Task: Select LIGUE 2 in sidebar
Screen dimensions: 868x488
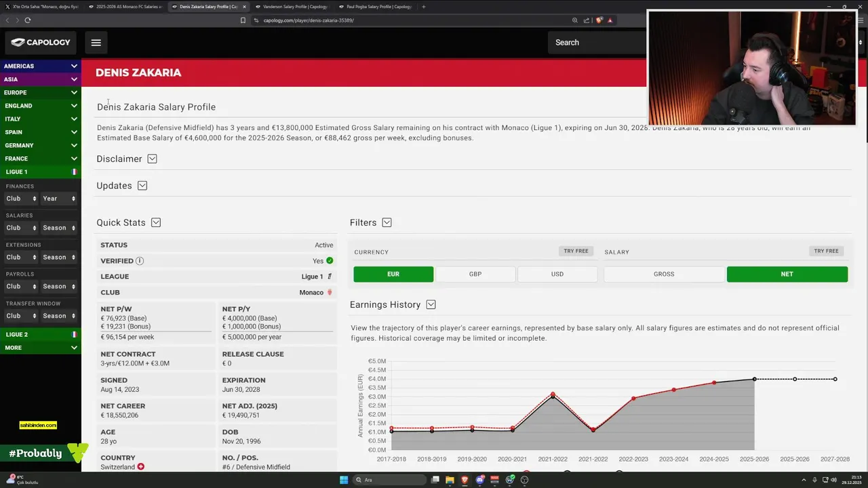Action: point(41,335)
